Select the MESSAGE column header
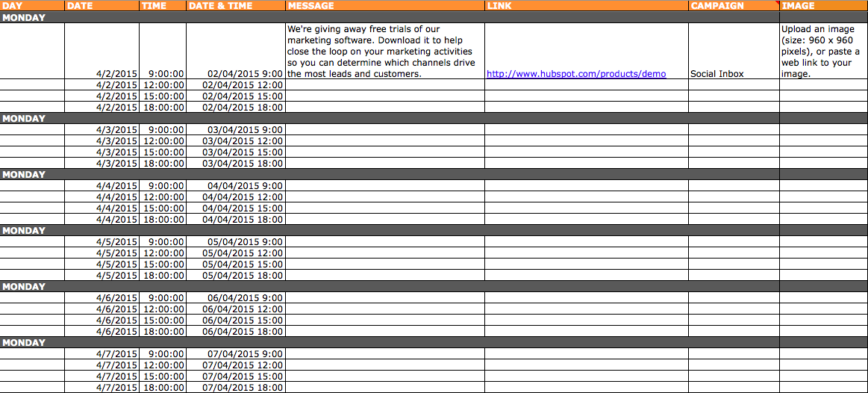 (x=385, y=5)
